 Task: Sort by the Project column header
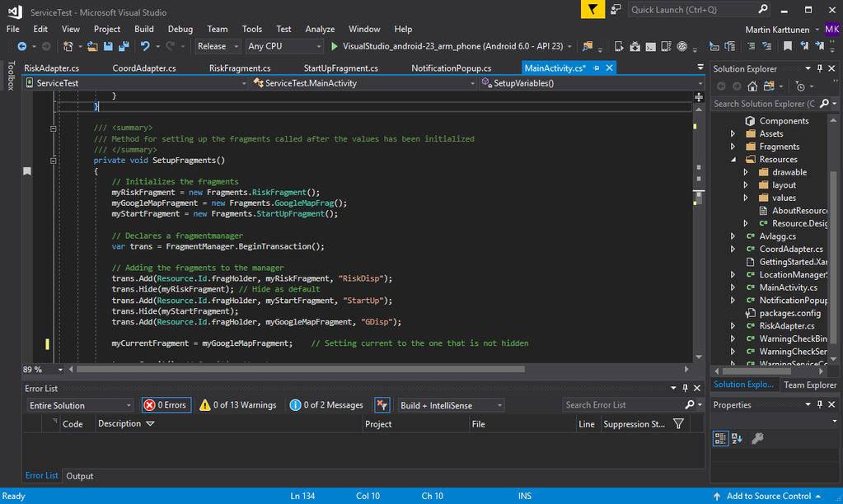378,424
